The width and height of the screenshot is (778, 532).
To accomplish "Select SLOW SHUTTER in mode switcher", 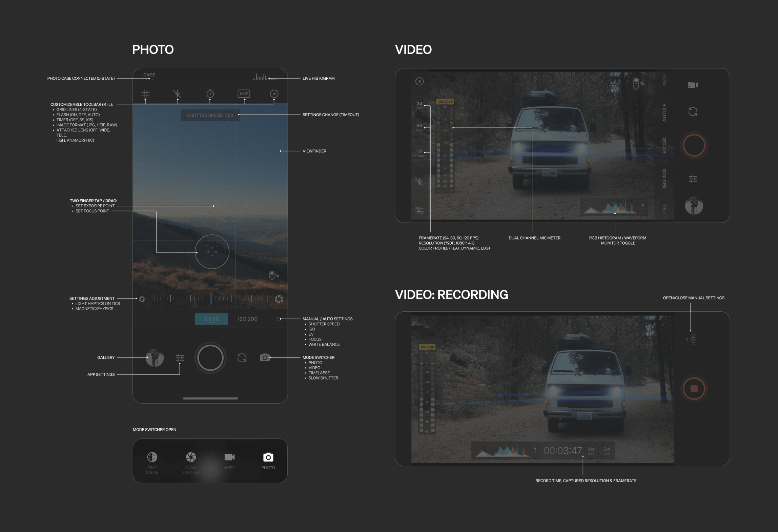I will pyautogui.click(x=191, y=463).
